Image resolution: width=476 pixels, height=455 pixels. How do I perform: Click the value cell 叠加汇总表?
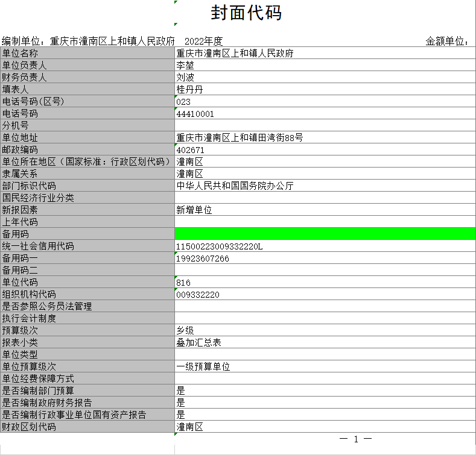click(325, 342)
